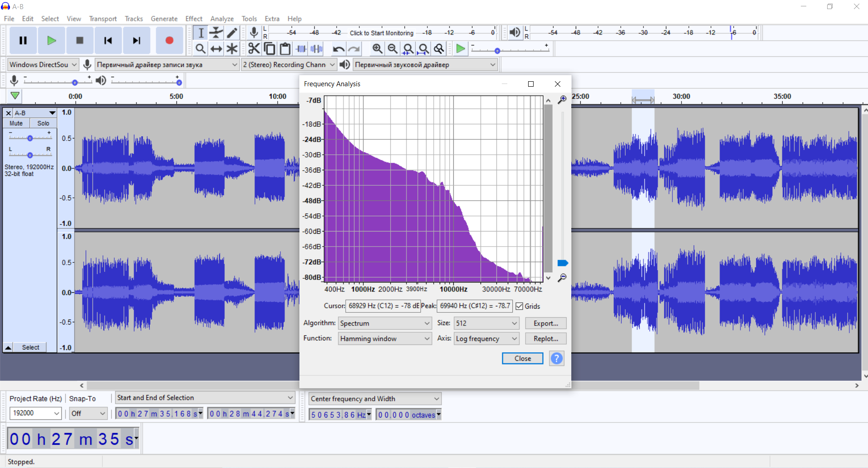Open the Size 512 dropdown
This screenshot has height=468, width=868.
486,323
